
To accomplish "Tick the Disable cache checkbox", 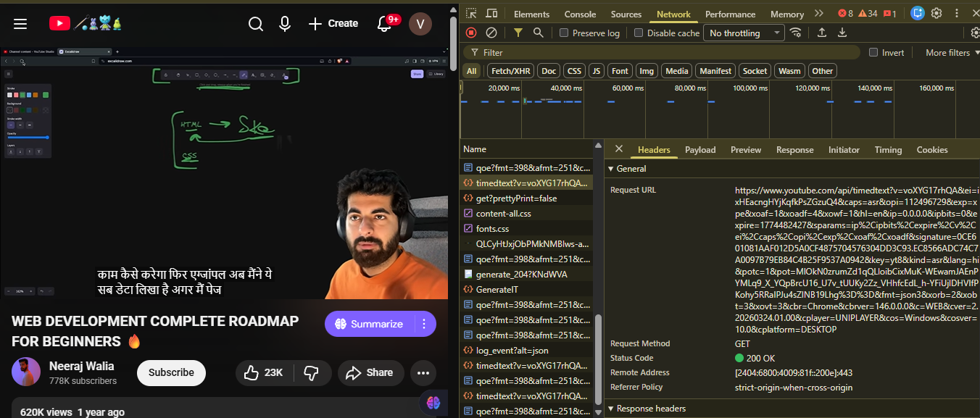I will pos(639,33).
